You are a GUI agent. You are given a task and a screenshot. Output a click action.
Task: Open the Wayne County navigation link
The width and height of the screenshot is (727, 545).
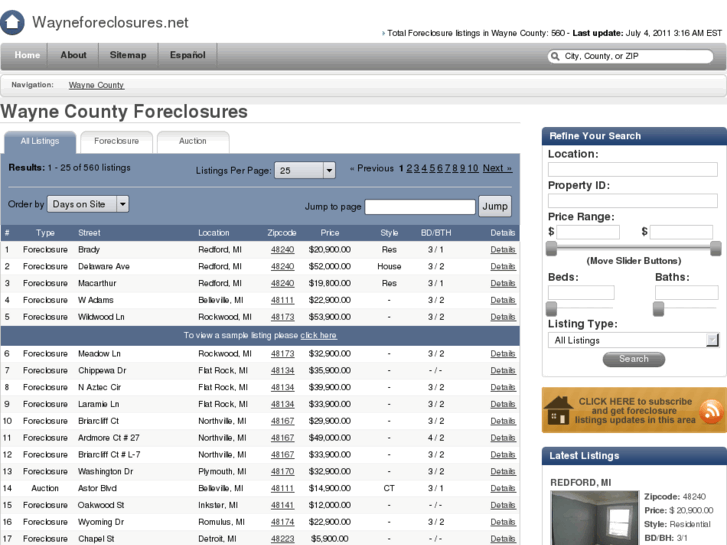point(96,85)
